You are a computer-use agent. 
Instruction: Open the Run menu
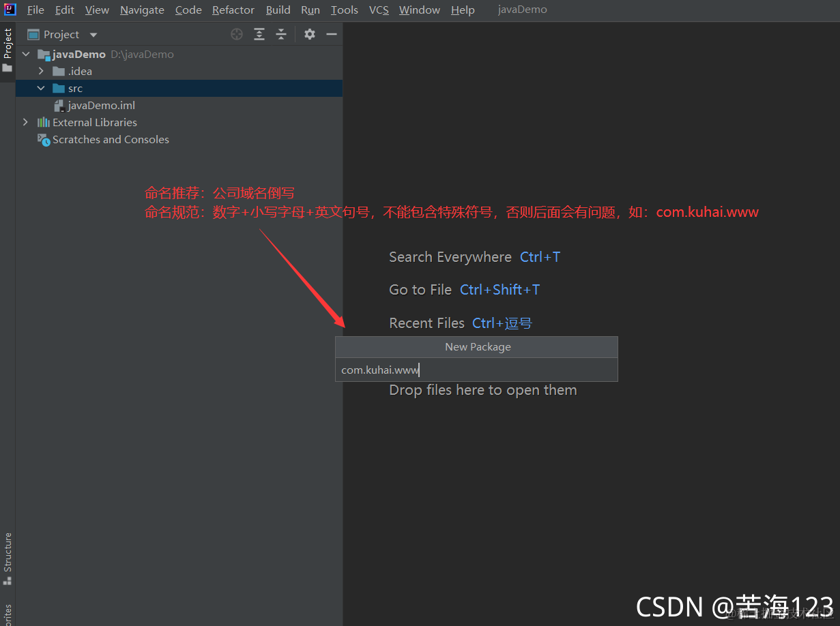tap(310, 10)
